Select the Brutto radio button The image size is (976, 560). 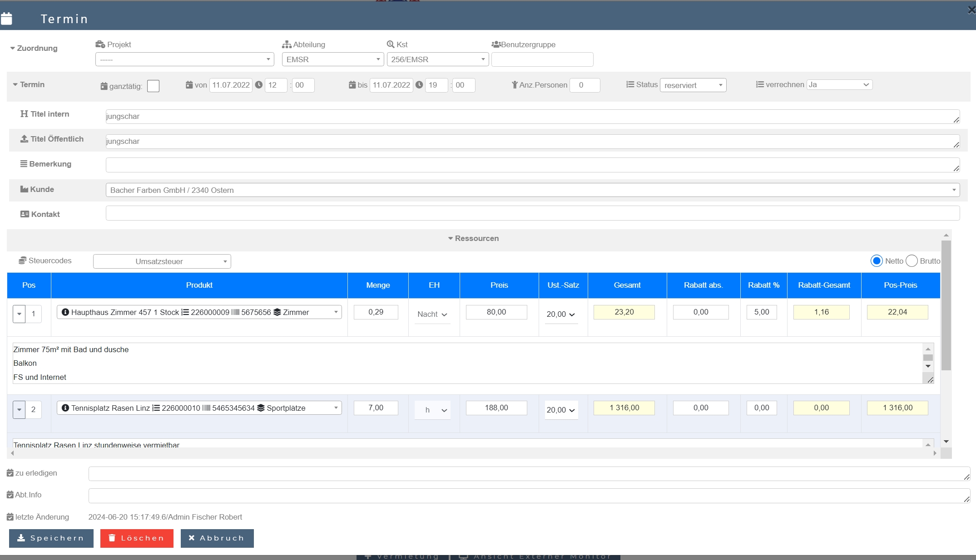911,261
